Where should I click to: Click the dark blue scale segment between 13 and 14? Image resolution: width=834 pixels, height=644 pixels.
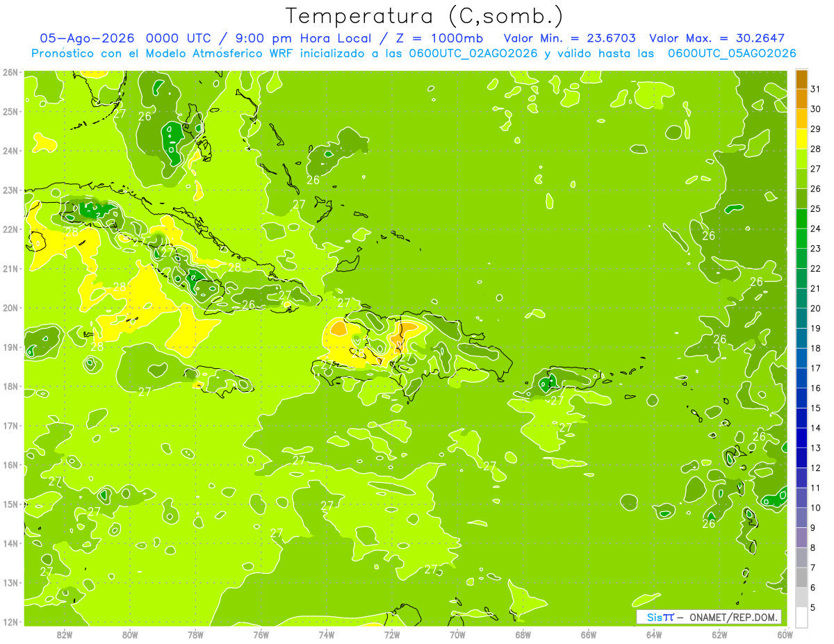[801, 438]
